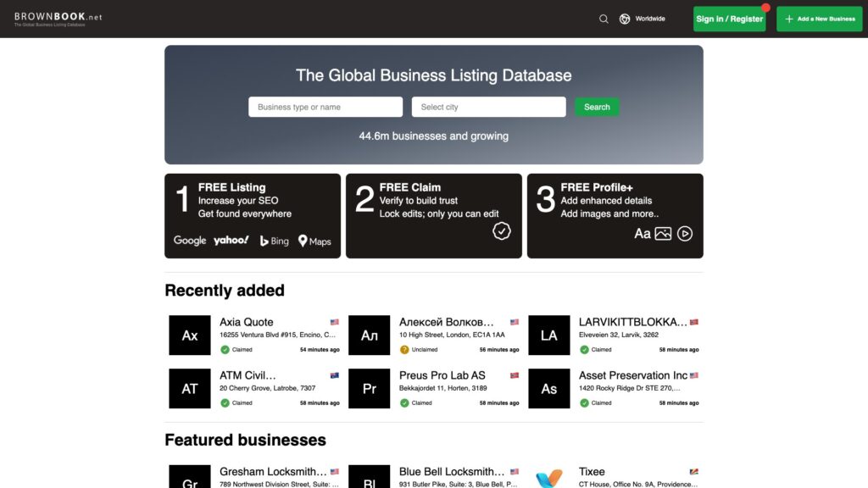Open the Tixee featured listing
Screen dimensions: 868x488
592,471
